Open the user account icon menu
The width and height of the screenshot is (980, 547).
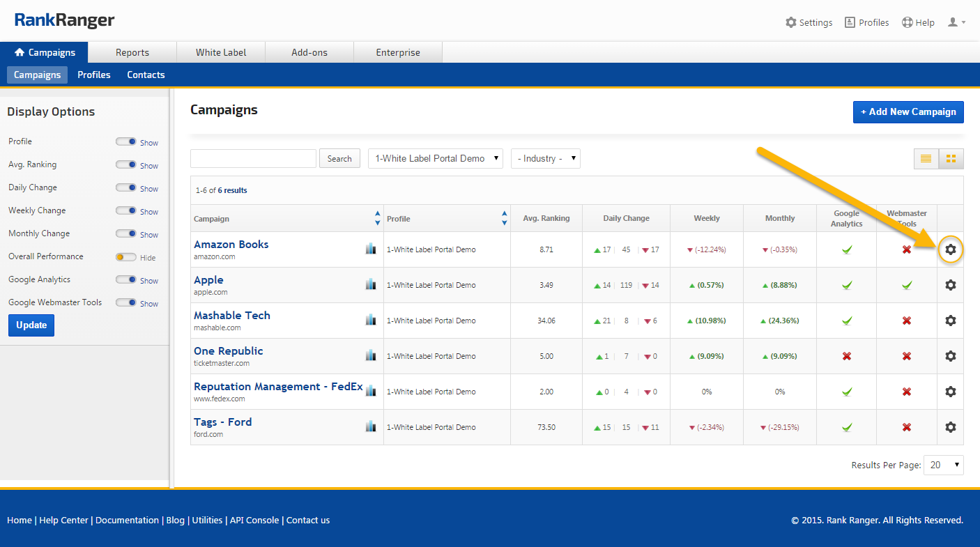[956, 22]
